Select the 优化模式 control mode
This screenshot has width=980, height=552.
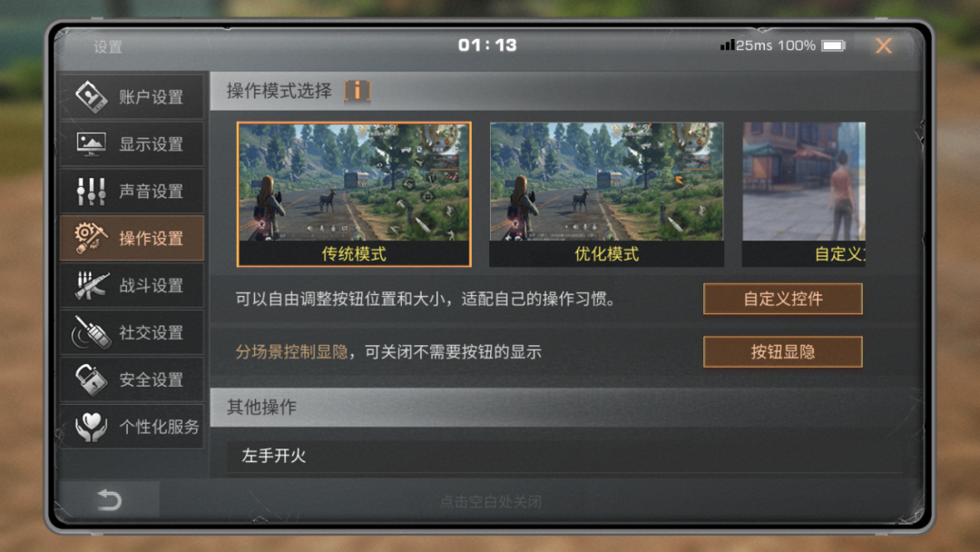pyautogui.click(x=606, y=194)
